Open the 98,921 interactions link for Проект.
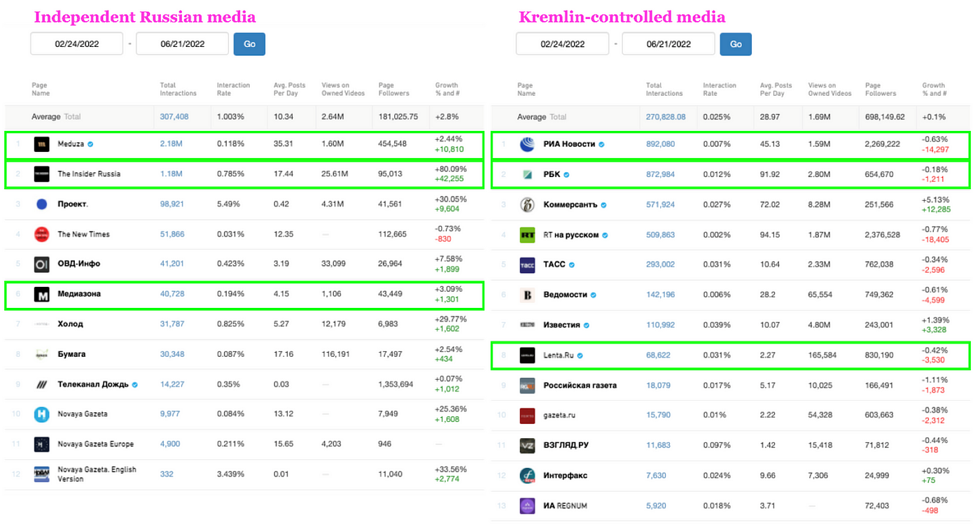The image size is (980, 529). pyautogui.click(x=172, y=204)
